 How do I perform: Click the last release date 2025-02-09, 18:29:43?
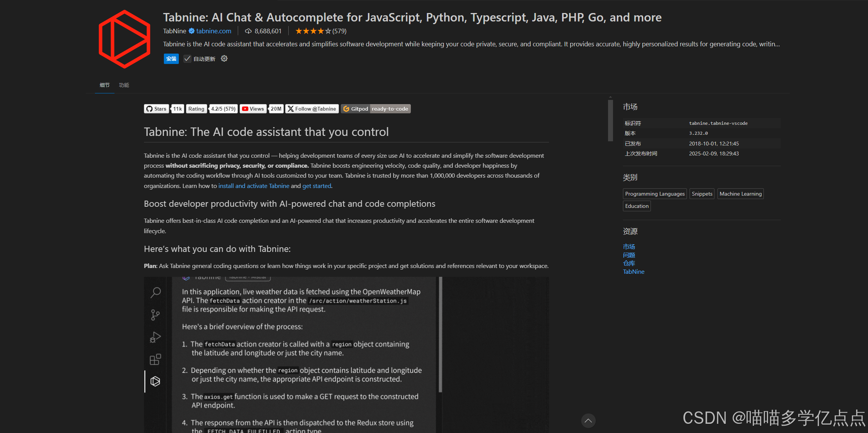[714, 154]
